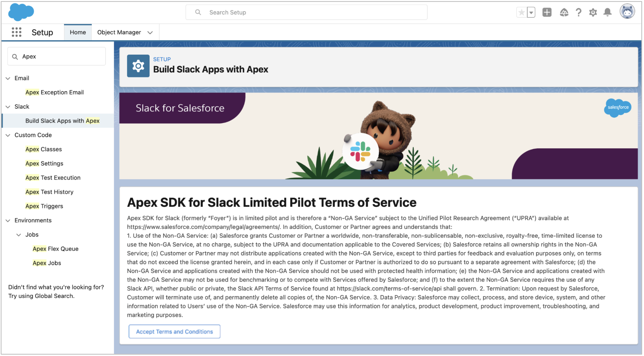
Task: Open the global actions plus icon
Action: (547, 12)
